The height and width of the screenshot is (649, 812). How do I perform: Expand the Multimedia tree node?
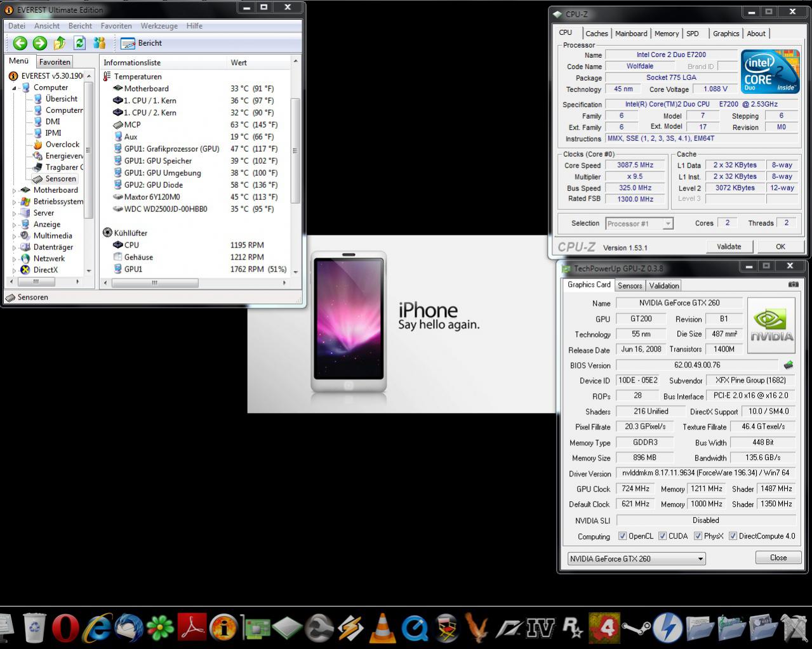tap(15, 236)
